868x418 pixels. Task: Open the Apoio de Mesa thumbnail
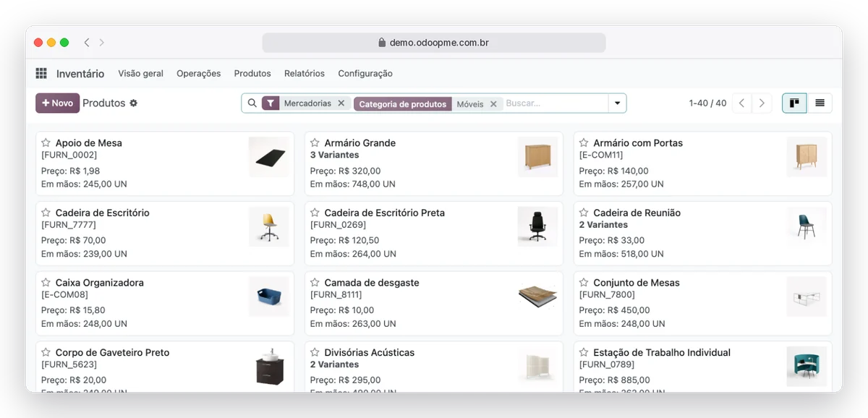268,157
